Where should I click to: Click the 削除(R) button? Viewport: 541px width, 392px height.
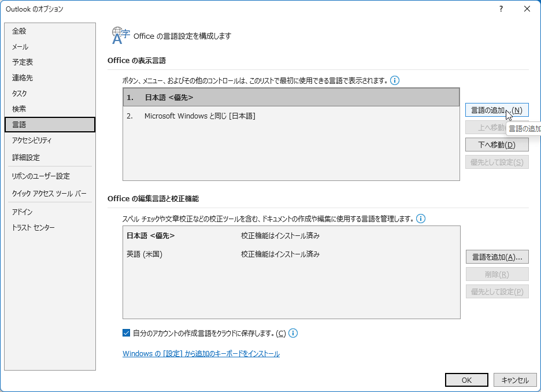[x=497, y=274]
